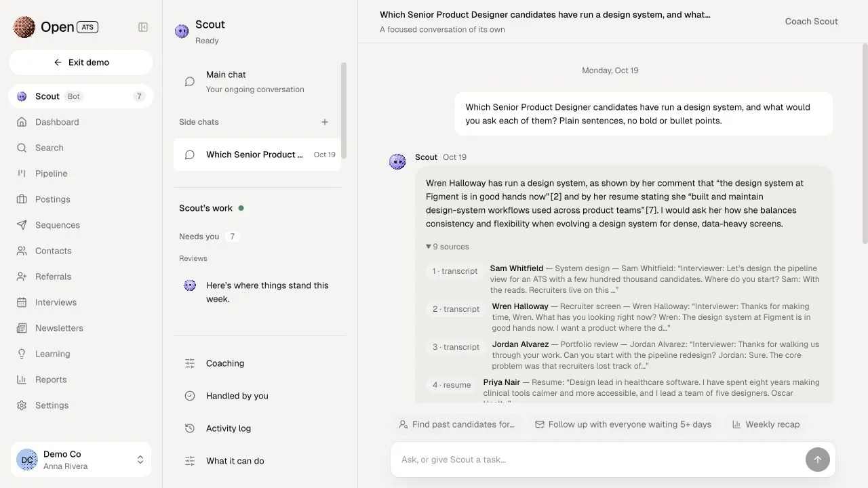Viewport: 868px width, 488px height.
Task: Open Dashboard from the sidebar
Action: coord(81,122)
